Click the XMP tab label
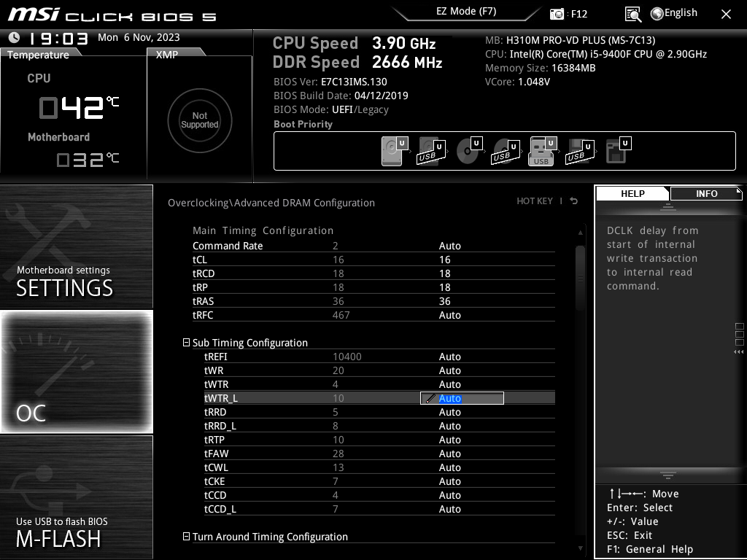 [167, 55]
